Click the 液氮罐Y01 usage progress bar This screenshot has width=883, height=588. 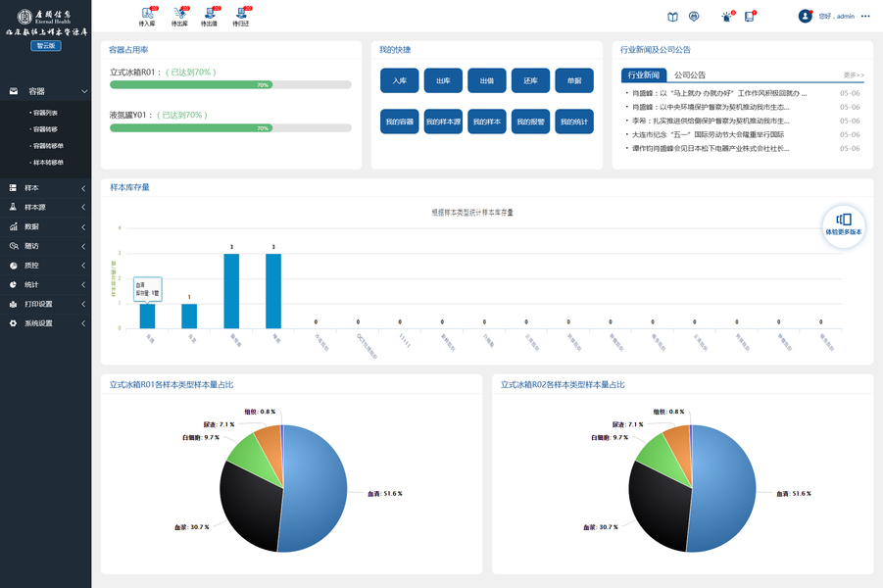pyautogui.click(x=230, y=127)
